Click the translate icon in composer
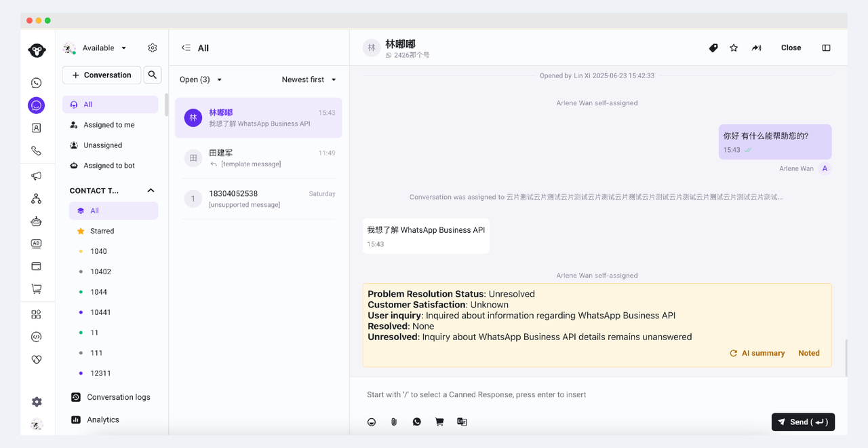Image resolution: width=868 pixels, height=448 pixels. (x=462, y=422)
